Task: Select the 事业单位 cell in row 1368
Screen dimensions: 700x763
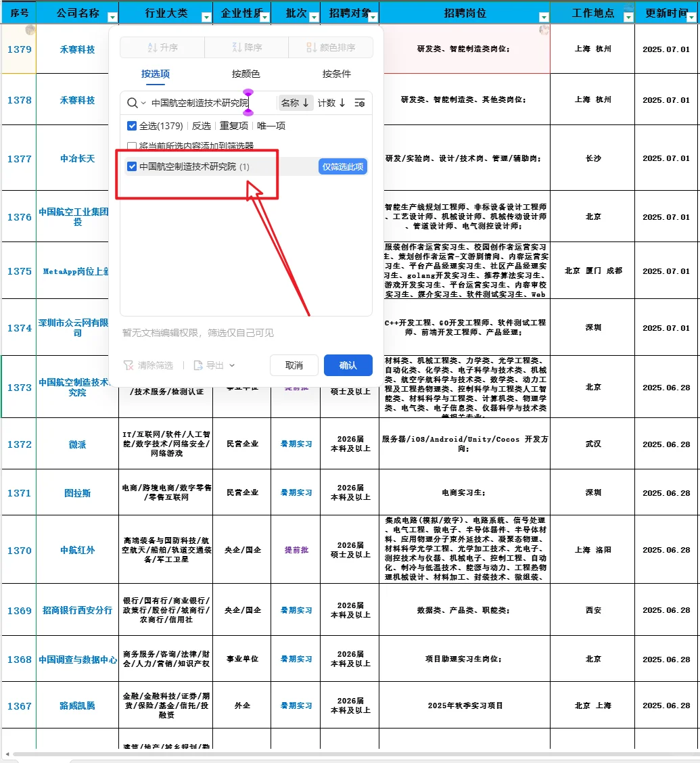Action: [242, 658]
